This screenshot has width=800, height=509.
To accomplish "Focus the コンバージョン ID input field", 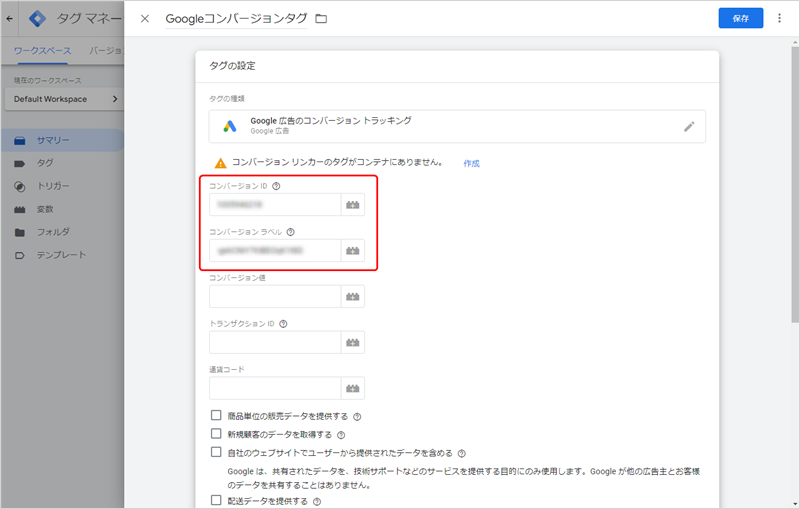I will 275,205.
